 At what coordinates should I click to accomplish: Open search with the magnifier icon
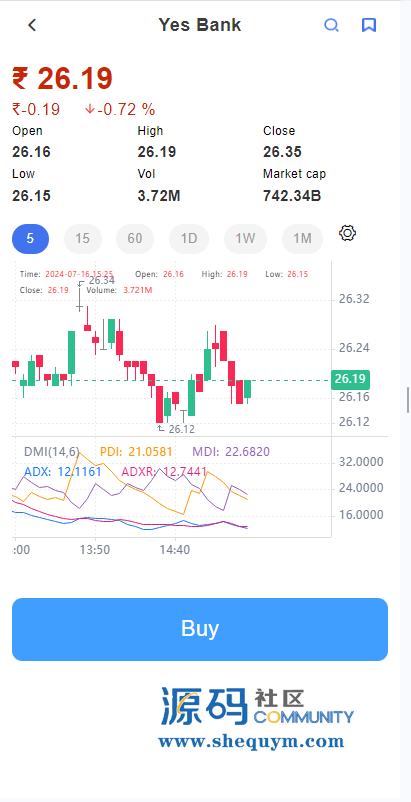332,25
